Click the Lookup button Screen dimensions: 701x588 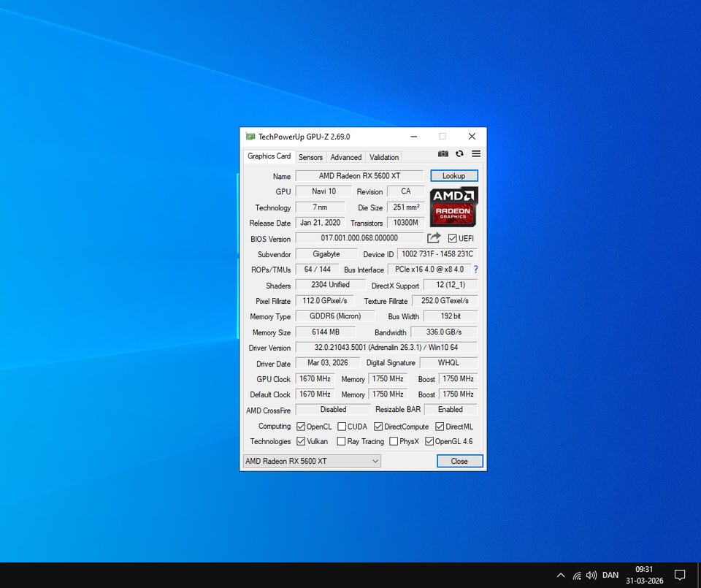tap(453, 176)
